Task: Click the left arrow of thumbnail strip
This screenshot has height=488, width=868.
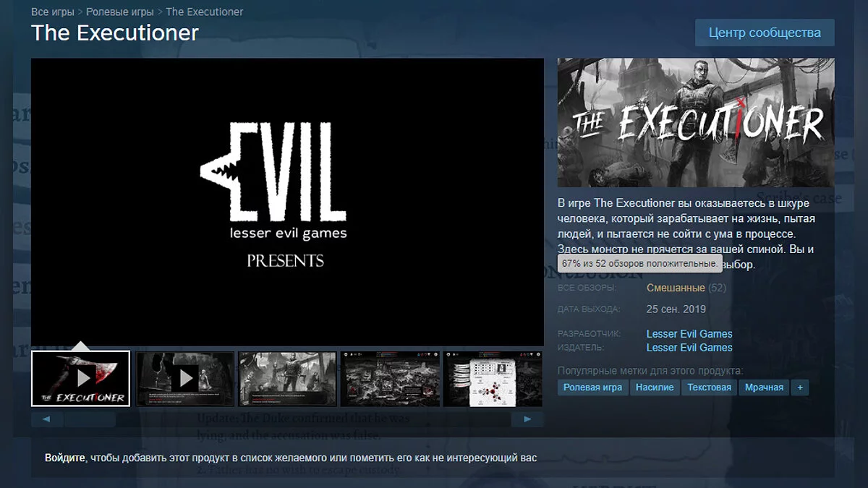Action: (47, 419)
